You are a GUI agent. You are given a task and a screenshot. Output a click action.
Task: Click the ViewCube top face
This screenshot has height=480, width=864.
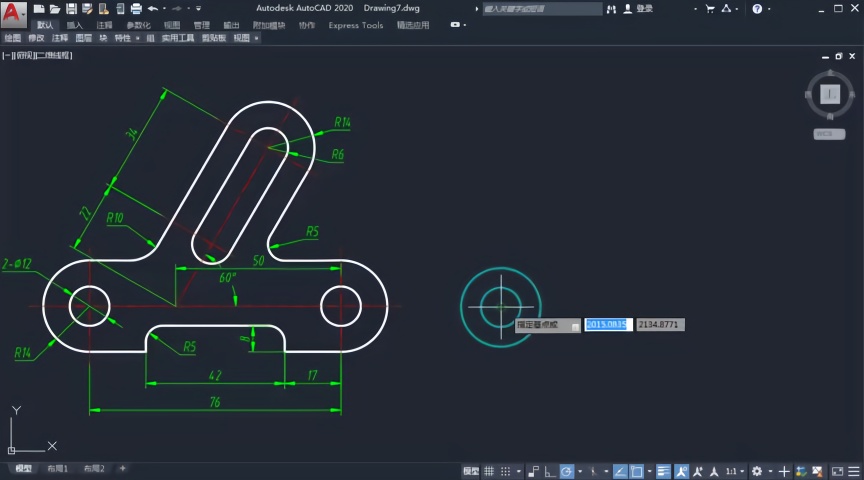point(830,94)
